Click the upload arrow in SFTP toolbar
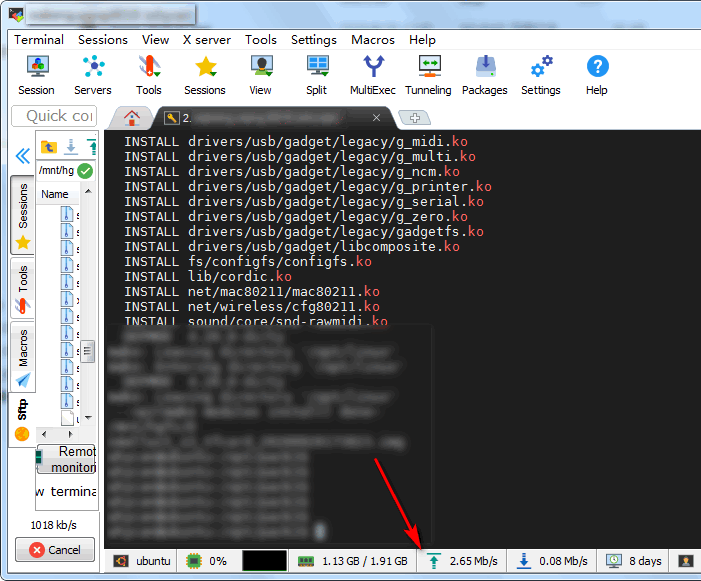Screen dimensions: 701x581 coord(93,147)
